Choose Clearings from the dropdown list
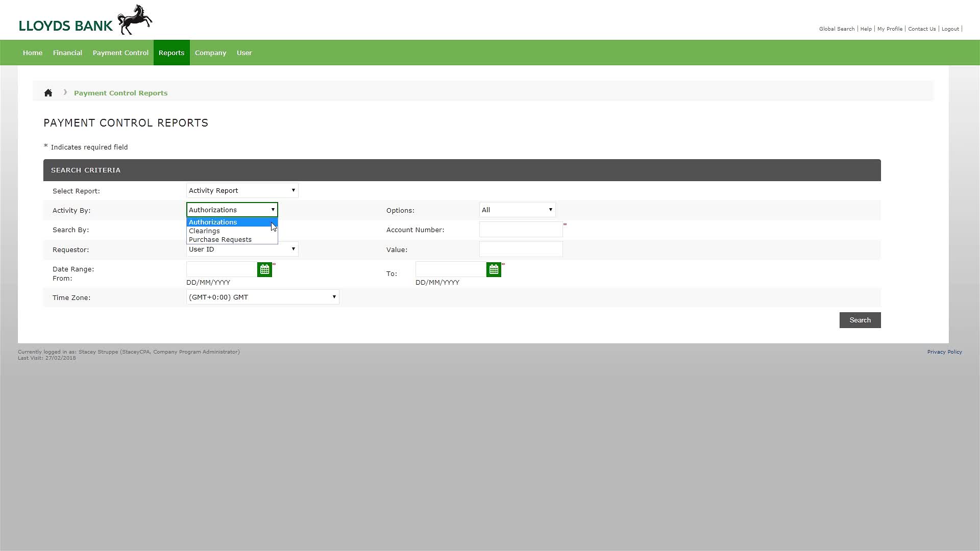 click(204, 231)
